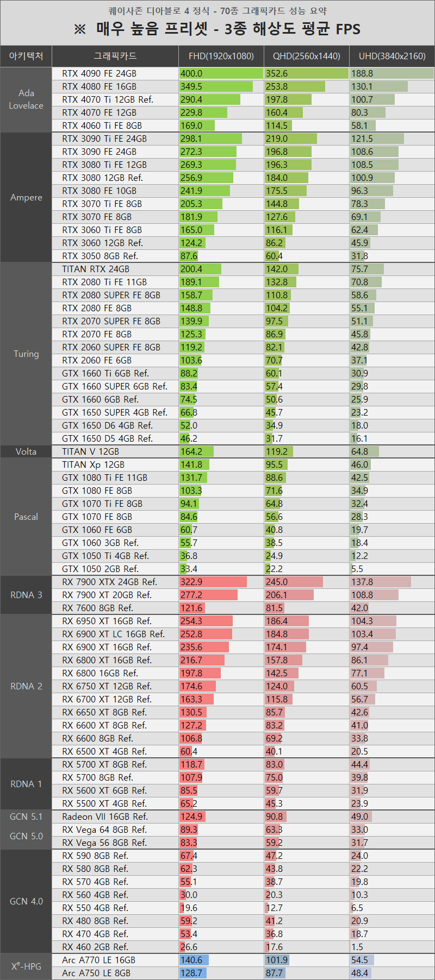Click the red 322.9 FHD bar
The width and height of the screenshot is (435, 980).
click(213, 582)
